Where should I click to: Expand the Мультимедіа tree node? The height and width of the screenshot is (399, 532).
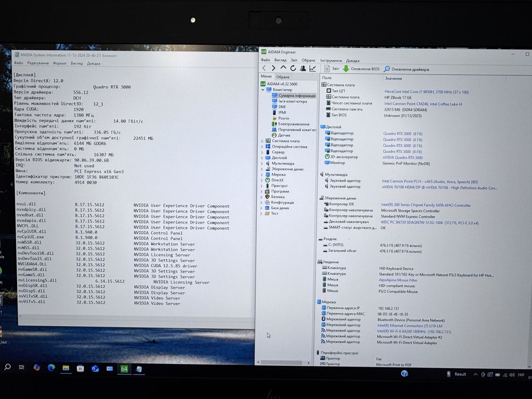click(262, 163)
